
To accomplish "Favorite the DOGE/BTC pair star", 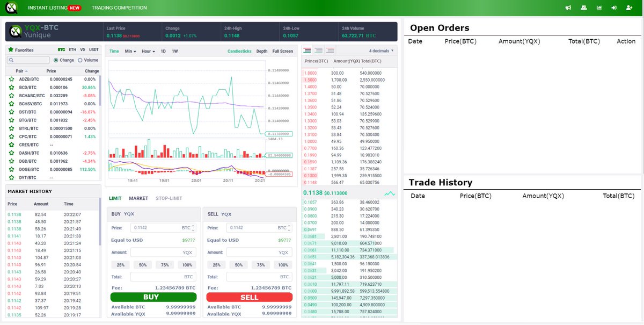I will click(x=11, y=169).
